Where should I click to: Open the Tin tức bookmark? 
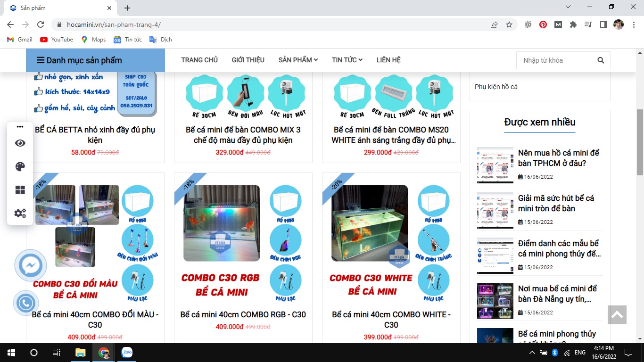(x=128, y=40)
